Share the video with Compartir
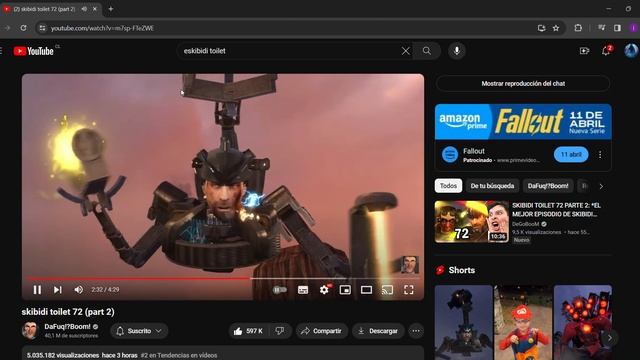 tap(322, 331)
